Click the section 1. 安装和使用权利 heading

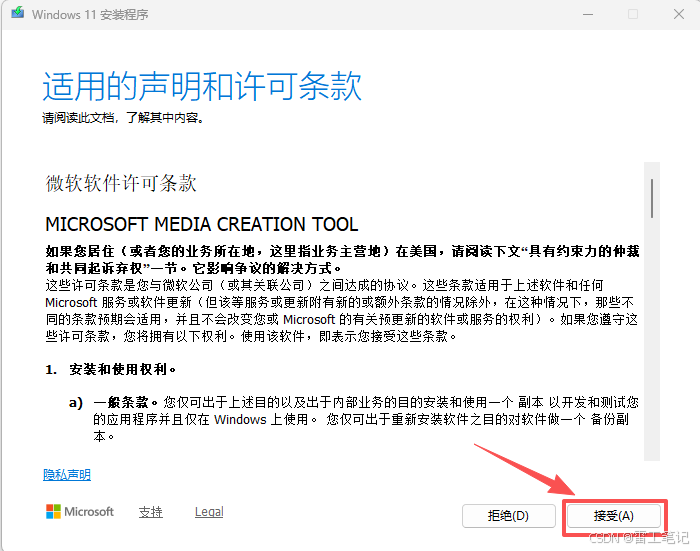[111, 369]
